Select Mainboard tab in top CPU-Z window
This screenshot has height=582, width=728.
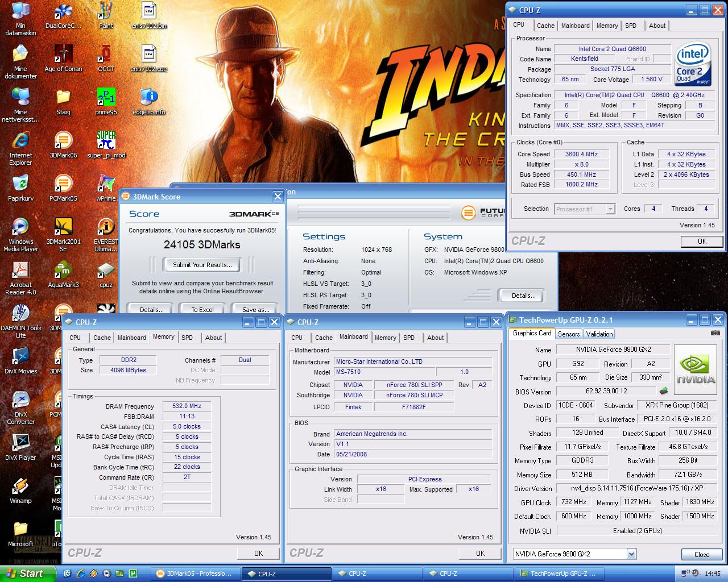[x=575, y=26]
